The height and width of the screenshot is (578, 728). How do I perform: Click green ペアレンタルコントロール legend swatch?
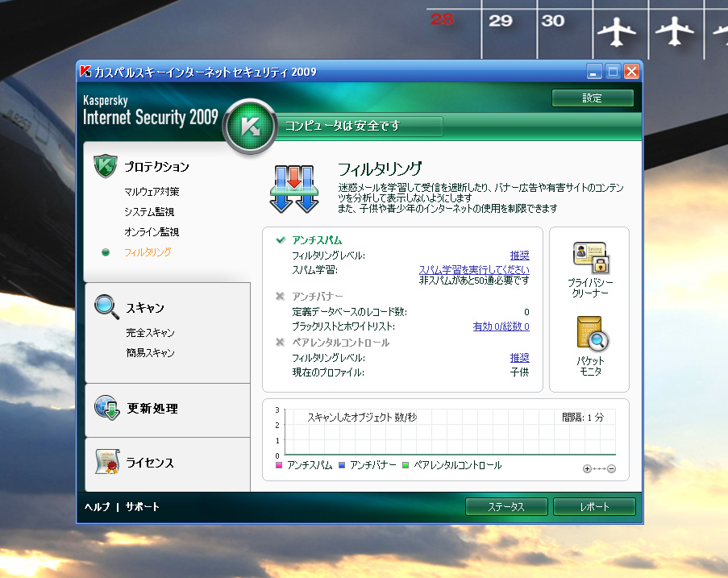tap(406, 464)
